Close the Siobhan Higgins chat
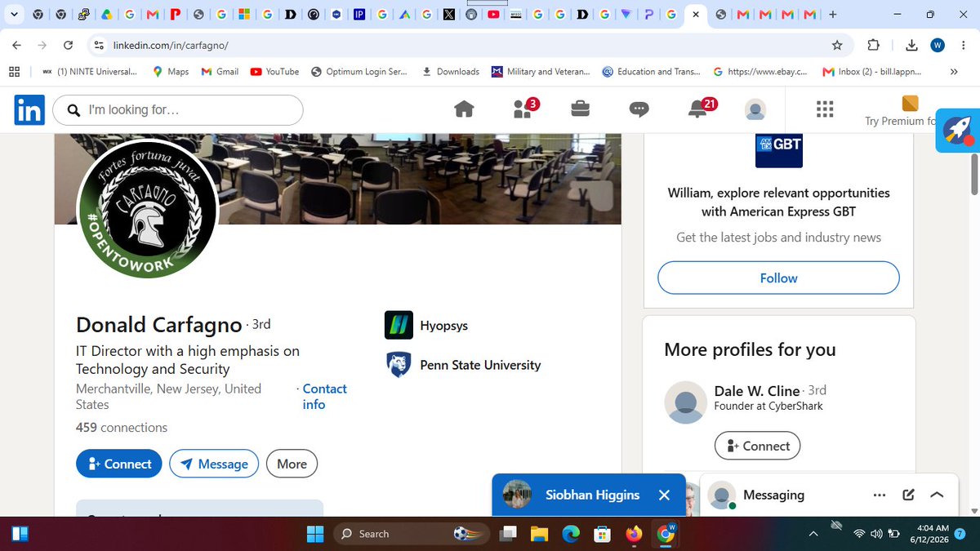The image size is (980, 551). (x=664, y=495)
